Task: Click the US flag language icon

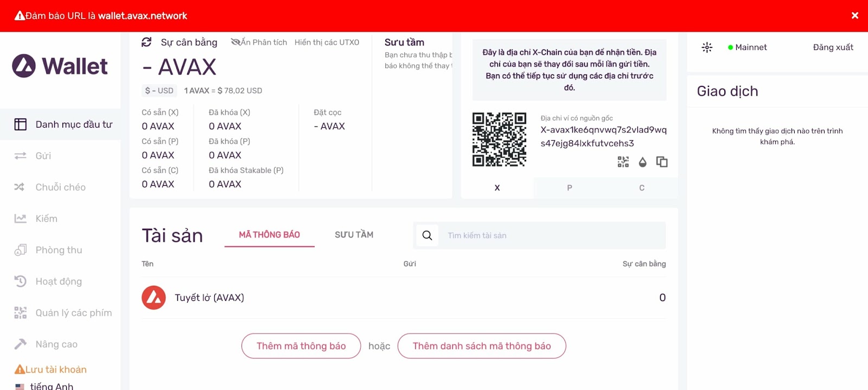Action: click(x=20, y=387)
